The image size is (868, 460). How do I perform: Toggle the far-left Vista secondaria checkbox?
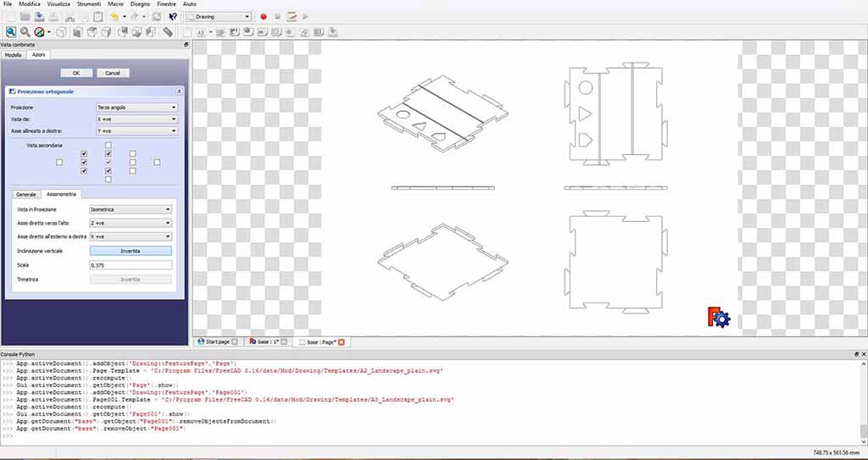pos(59,162)
